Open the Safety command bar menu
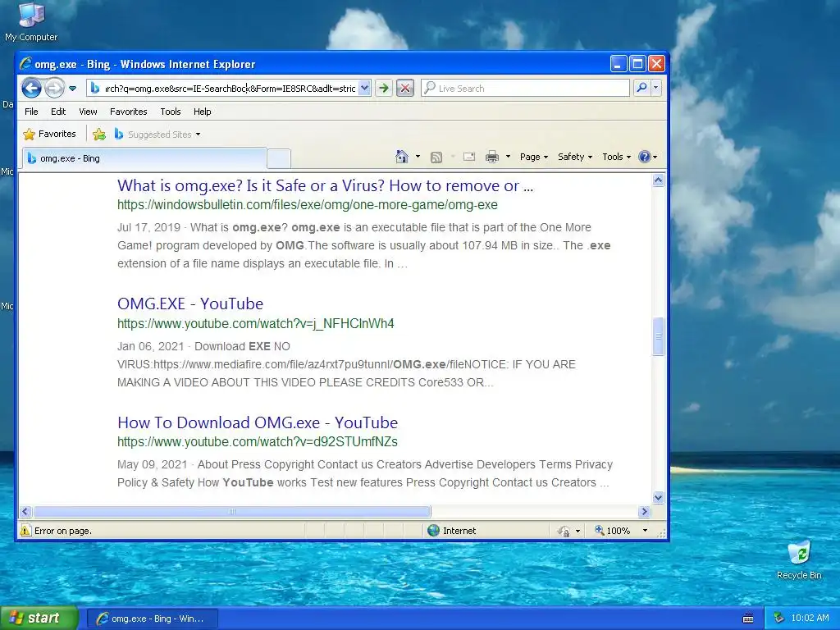Screen dimensions: 840x630 [575, 157]
